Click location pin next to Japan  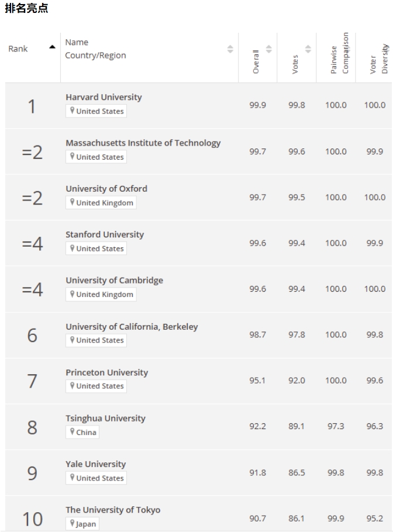coord(72,523)
